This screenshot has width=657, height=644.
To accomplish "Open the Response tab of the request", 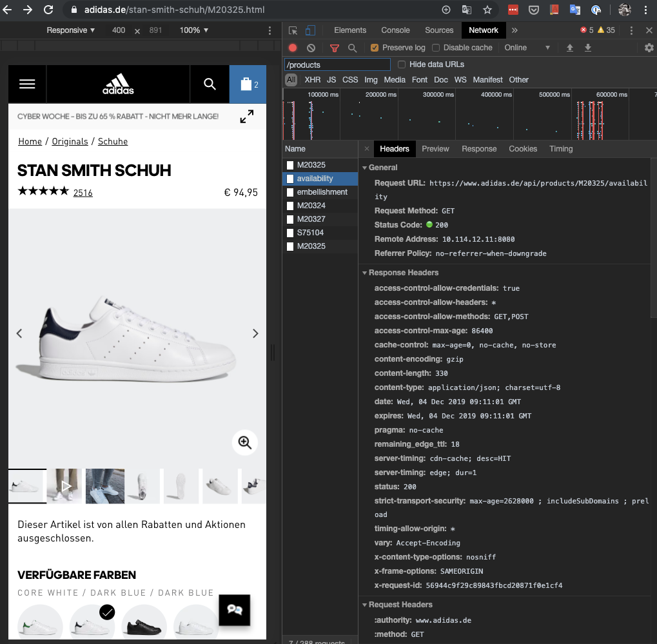I will 479,149.
